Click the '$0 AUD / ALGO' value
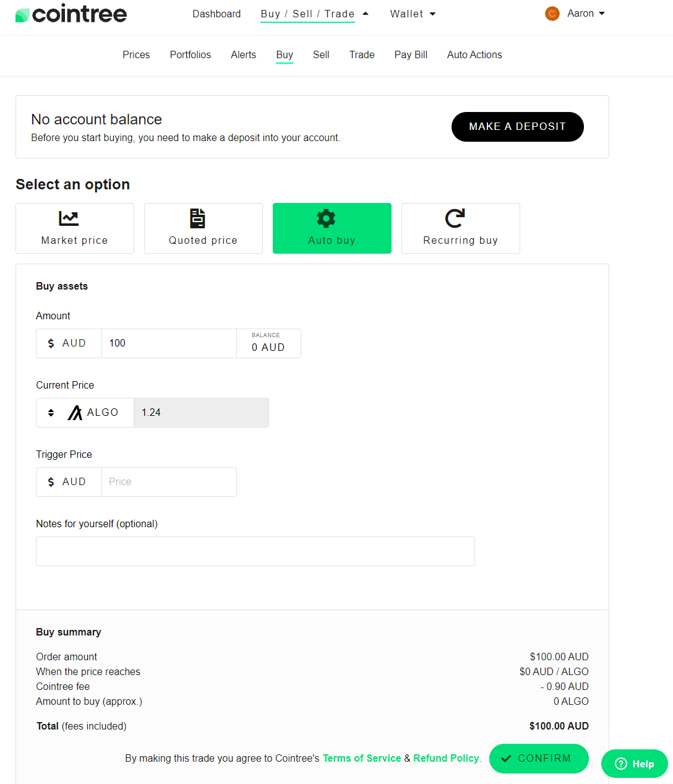Screen dimensions: 673x784 [x=554, y=672]
